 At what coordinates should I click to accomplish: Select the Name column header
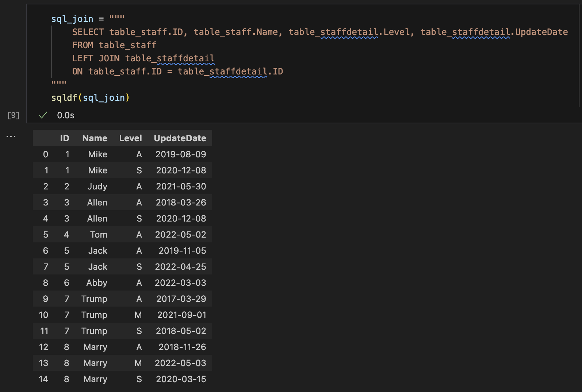(95, 138)
